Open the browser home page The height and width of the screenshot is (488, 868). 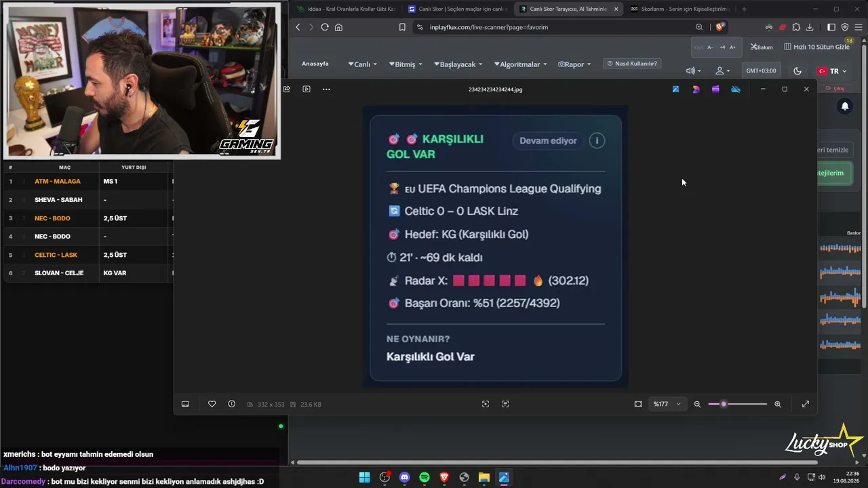point(338,27)
